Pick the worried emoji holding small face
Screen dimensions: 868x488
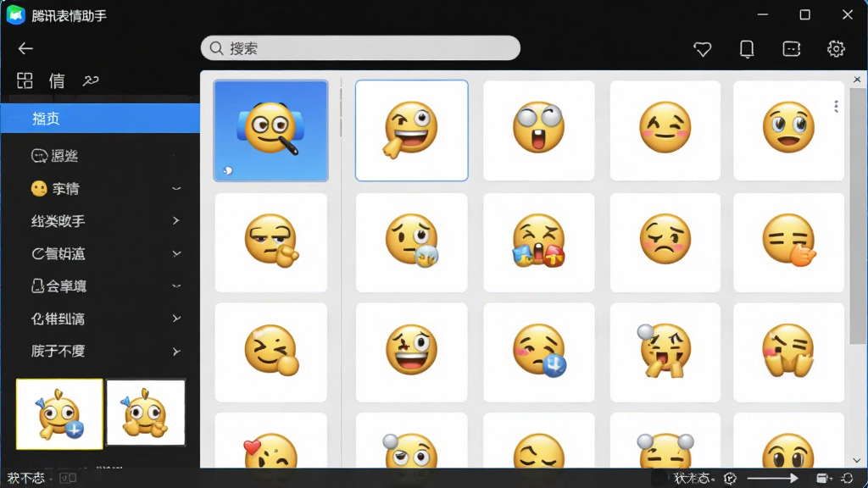[411, 242]
